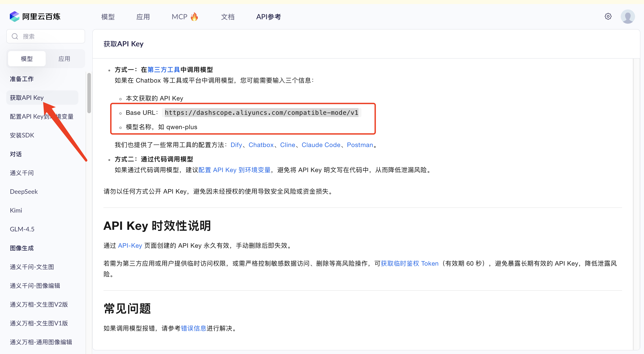Select 获取API Key in sidebar

point(42,97)
